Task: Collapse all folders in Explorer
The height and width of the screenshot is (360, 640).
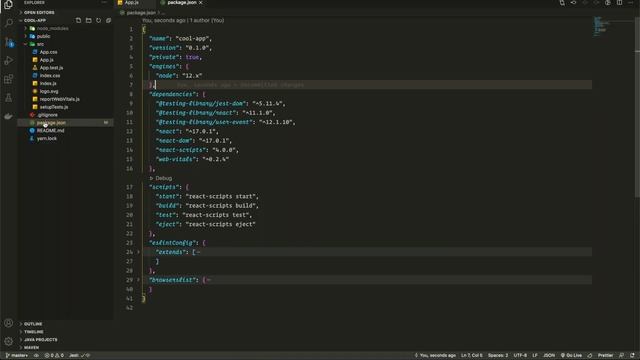Action: (109, 20)
